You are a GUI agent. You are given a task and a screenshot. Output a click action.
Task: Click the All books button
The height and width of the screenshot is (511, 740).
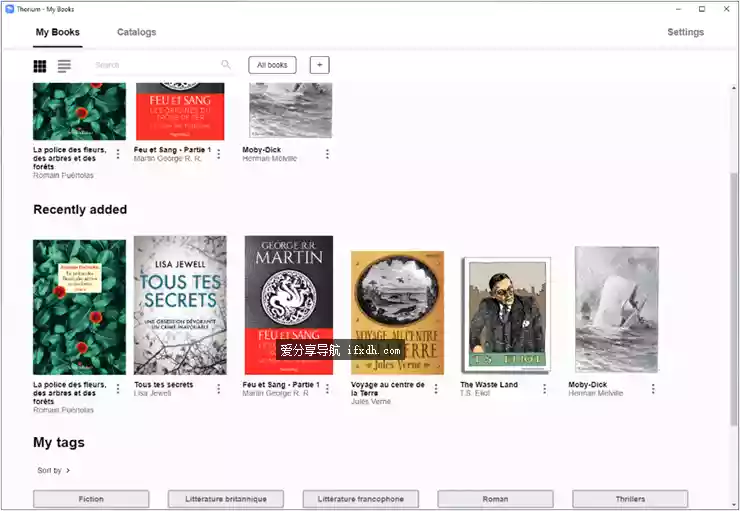coord(272,65)
